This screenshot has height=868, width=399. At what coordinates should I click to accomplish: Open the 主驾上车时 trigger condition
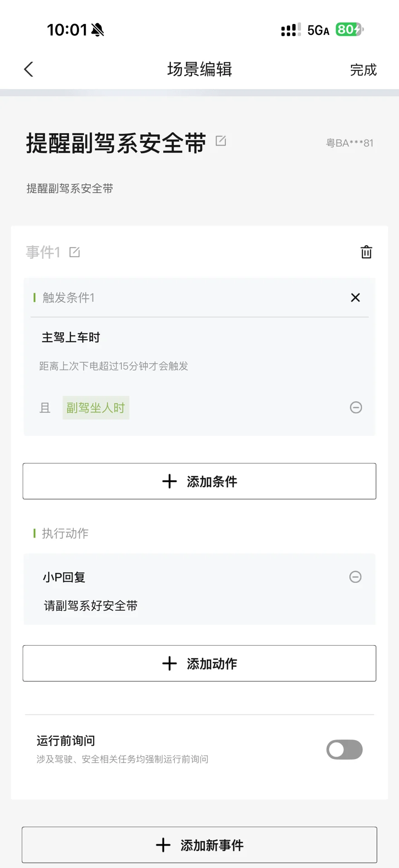point(71,337)
